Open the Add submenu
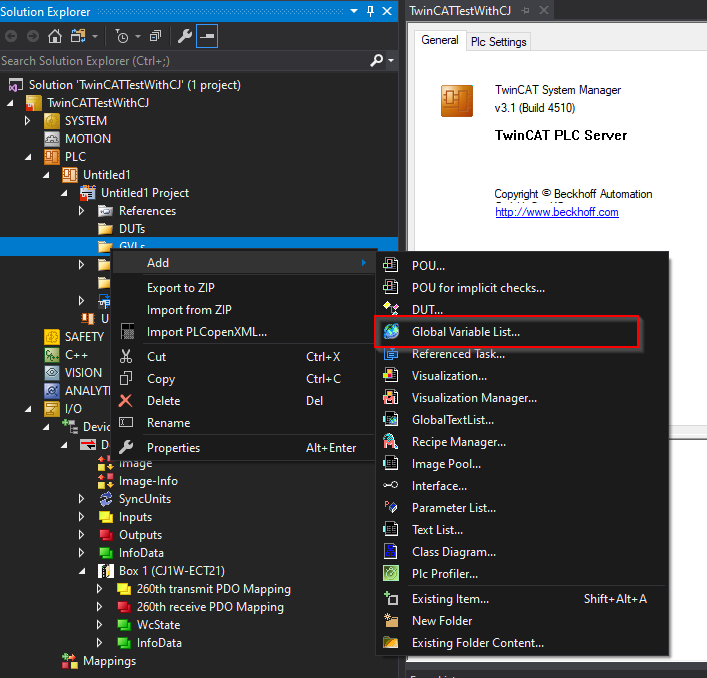 tap(243, 263)
